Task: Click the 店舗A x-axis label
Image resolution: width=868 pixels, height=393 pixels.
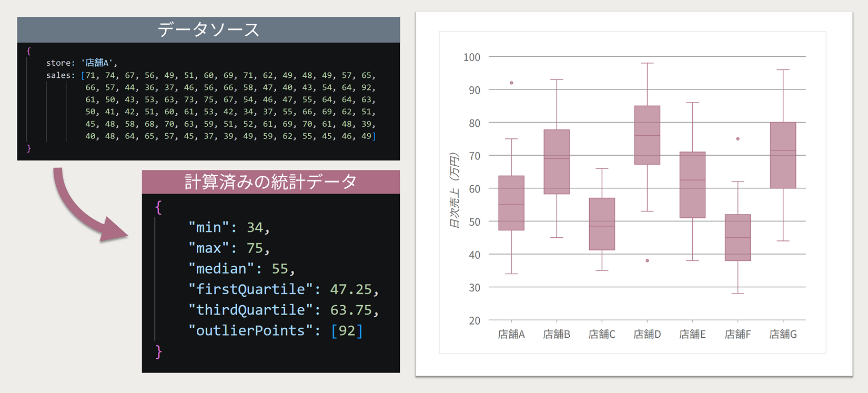Action: [x=511, y=334]
